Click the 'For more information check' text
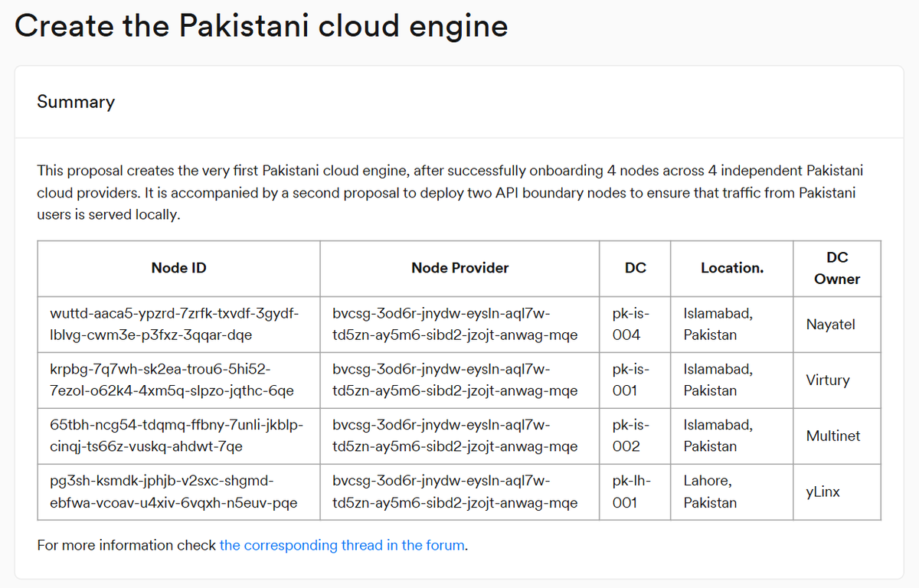The image size is (919, 588). (x=126, y=545)
